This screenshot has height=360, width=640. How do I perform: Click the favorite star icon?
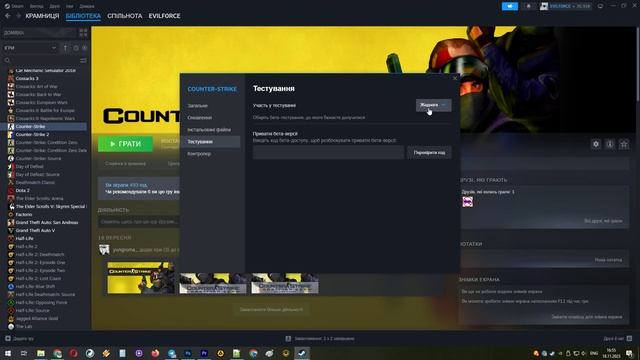[624, 144]
